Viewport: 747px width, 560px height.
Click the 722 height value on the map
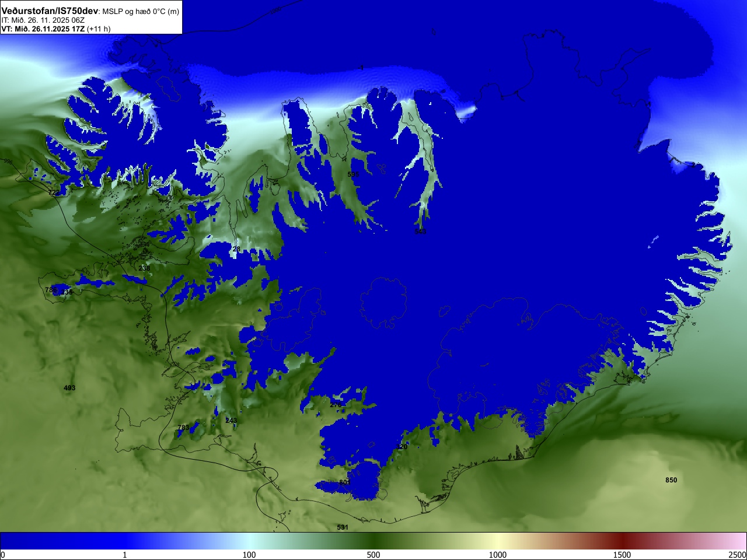(x=53, y=192)
